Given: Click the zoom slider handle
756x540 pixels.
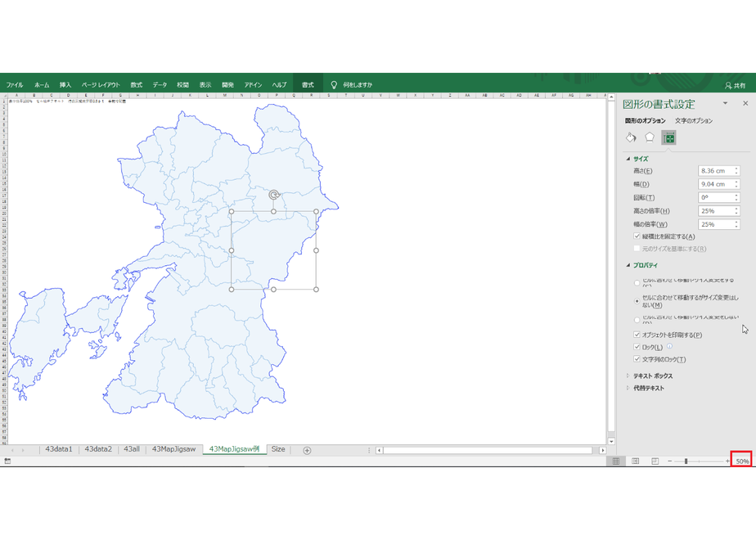Looking at the screenshot, I should tap(686, 461).
